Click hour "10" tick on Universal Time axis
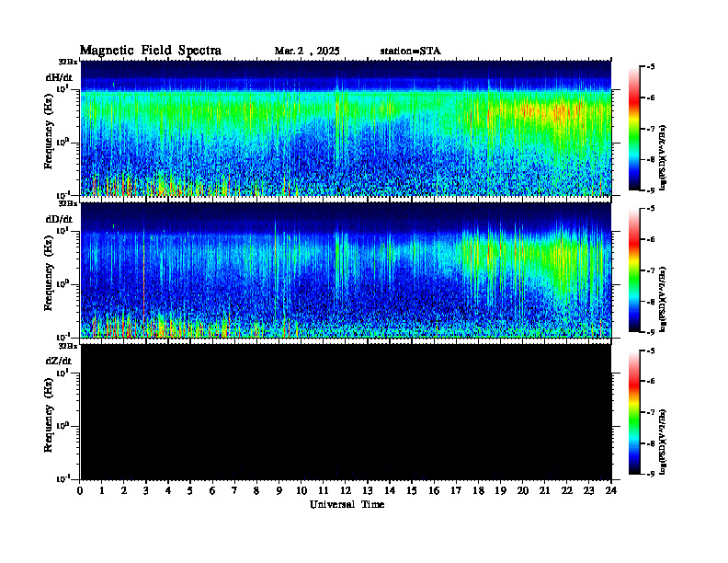The height and width of the screenshot is (563, 728). (301, 491)
